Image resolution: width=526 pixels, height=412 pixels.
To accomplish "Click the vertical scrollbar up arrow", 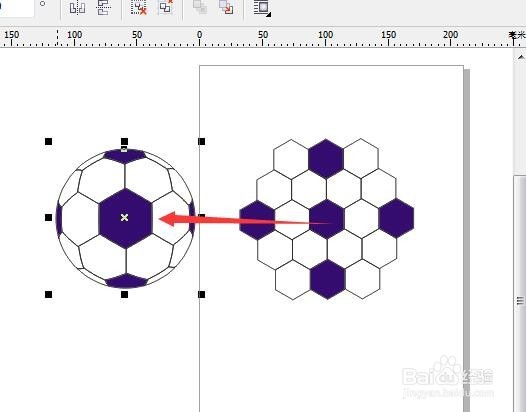I will pos(520,57).
